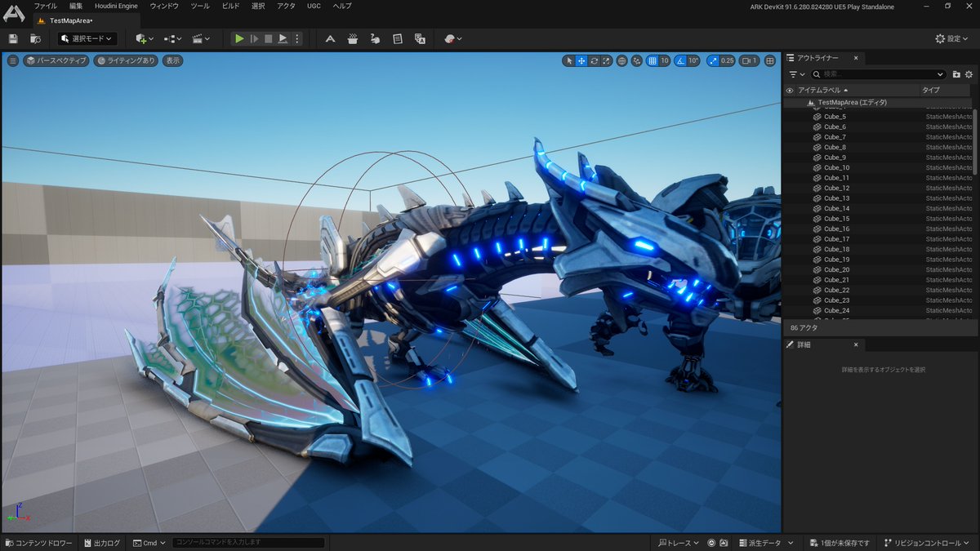Image resolution: width=980 pixels, height=551 pixels.
Task: Close the アウトライナー panel tab
Action: pyautogui.click(x=856, y=58)
